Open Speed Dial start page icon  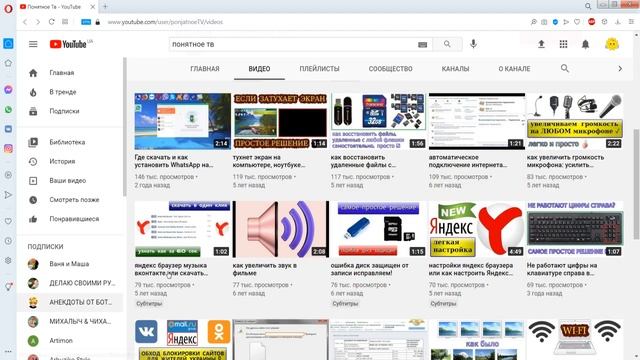click(x=65, y=22)
